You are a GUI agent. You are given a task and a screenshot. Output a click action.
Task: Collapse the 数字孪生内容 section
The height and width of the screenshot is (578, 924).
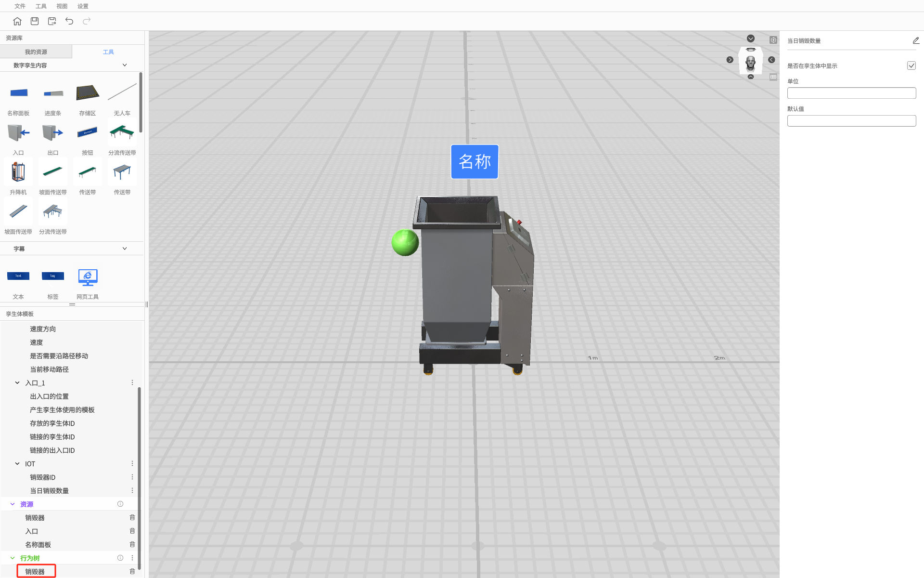pos(125,65)
